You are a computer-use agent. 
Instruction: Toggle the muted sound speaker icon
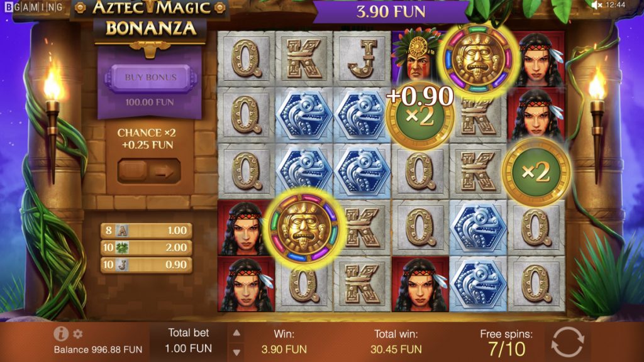tap(596, 5)
